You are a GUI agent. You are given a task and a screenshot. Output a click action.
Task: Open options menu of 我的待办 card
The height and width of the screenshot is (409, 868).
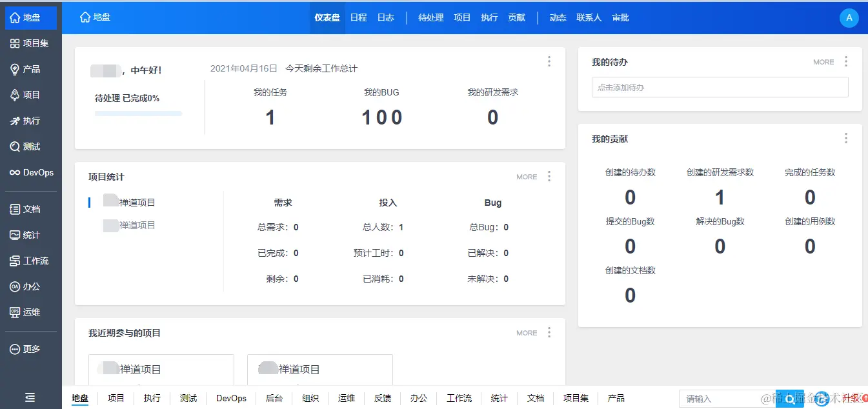[x=846, y=61]
